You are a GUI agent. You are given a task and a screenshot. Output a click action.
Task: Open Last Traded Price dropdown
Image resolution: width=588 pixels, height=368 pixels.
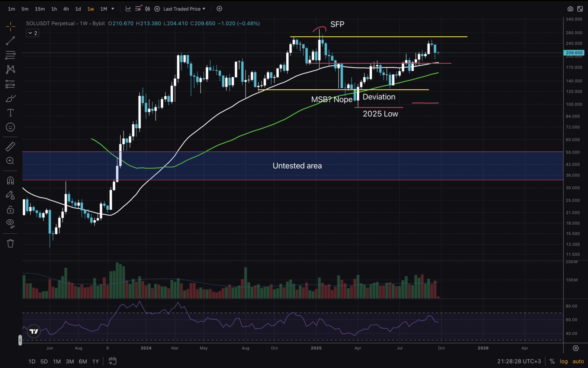tap(184, 9)
